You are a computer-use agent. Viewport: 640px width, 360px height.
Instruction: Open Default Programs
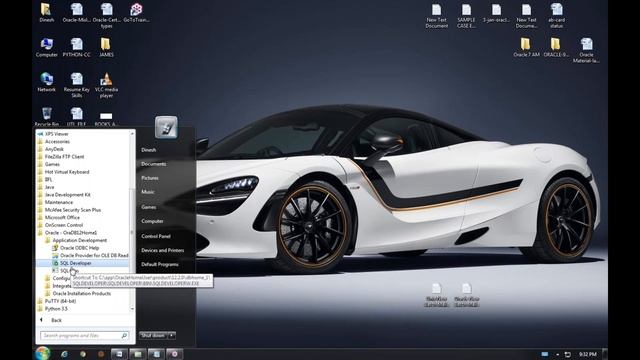click(x=160, y=264)
